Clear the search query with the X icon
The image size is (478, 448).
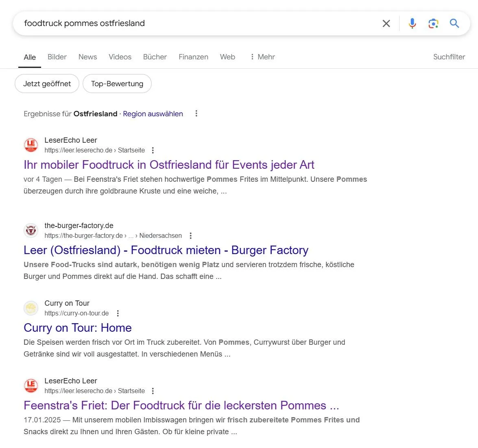386,24
